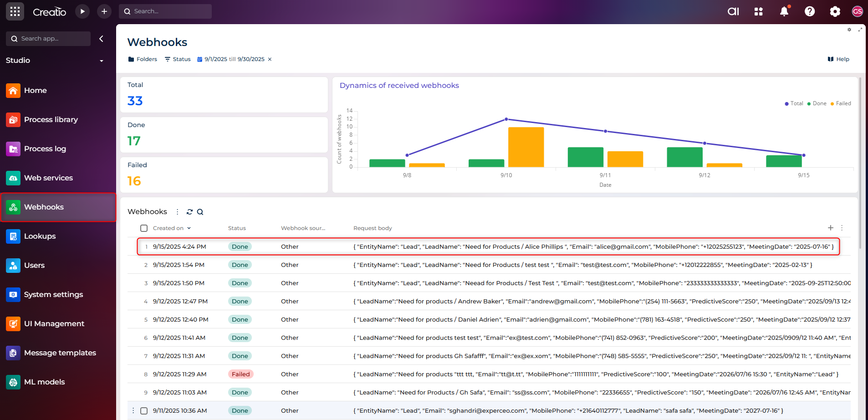Add a column with the plus icon
Screen dimensions: 868x420
pos(831,228)
